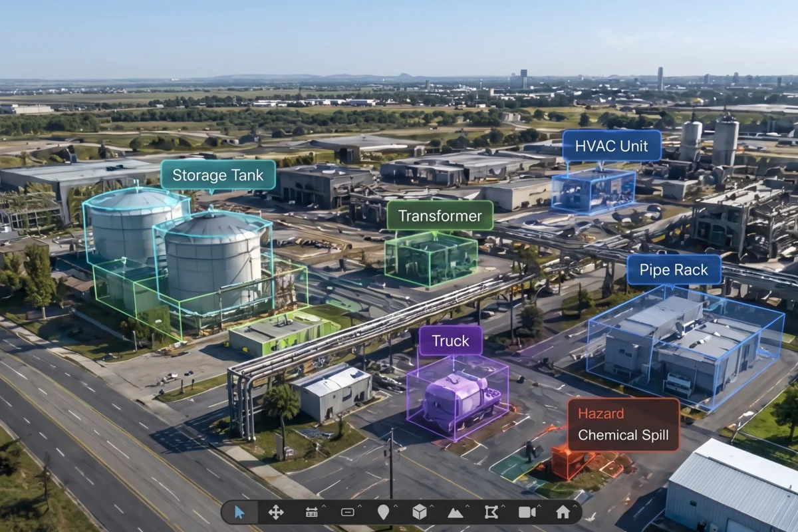798x532 pixels.
Task: Select the blue HVAC Unit bounding box
Action: click(593, 191)
